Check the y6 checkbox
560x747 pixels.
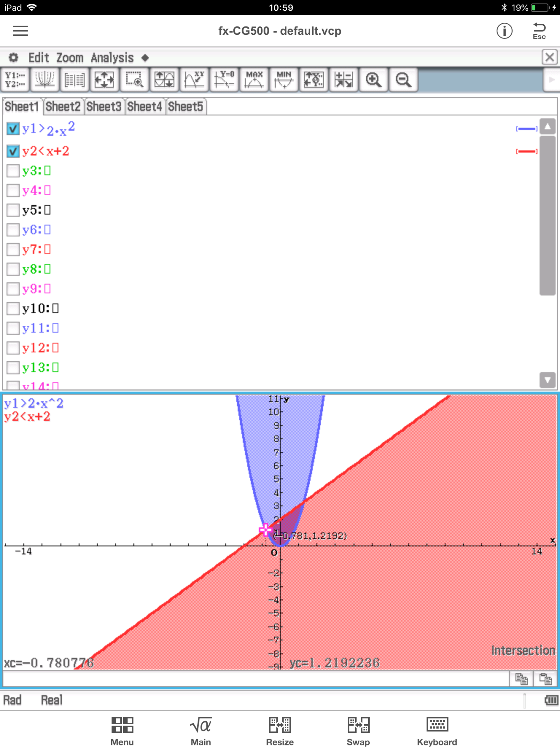point(13,230)
